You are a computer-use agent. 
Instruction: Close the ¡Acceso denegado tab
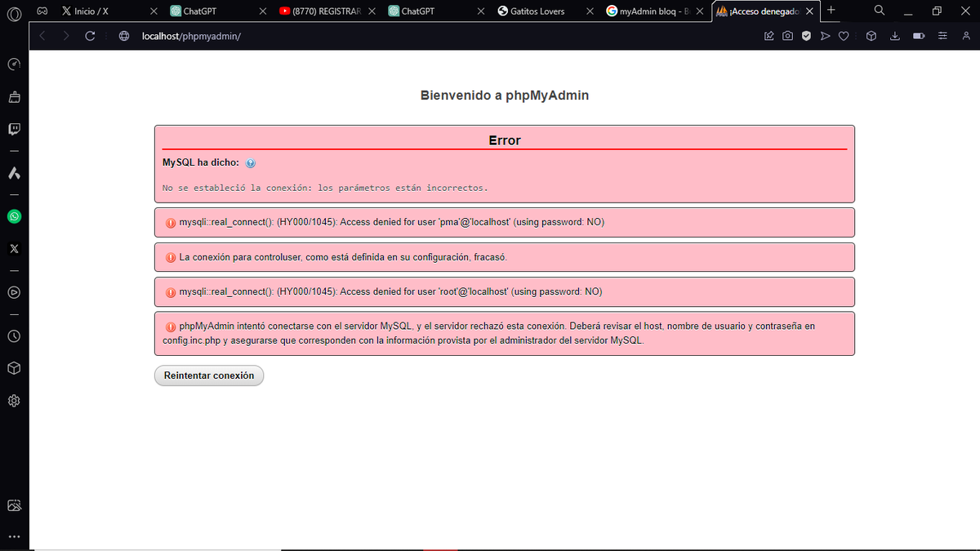[809, 11]
